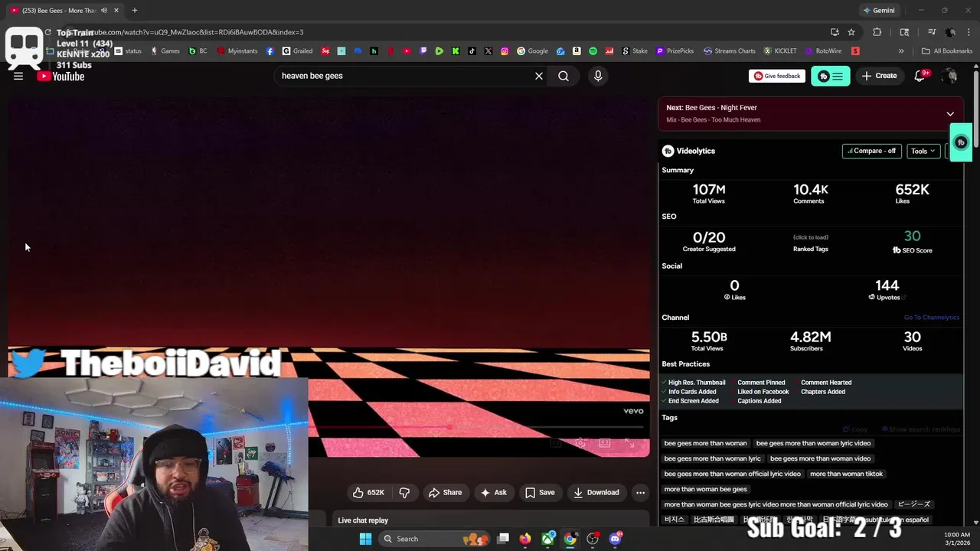Open Windows Start menu
Image resolution: width=980 pixels, height=551 pixels.
pos(365,539)
